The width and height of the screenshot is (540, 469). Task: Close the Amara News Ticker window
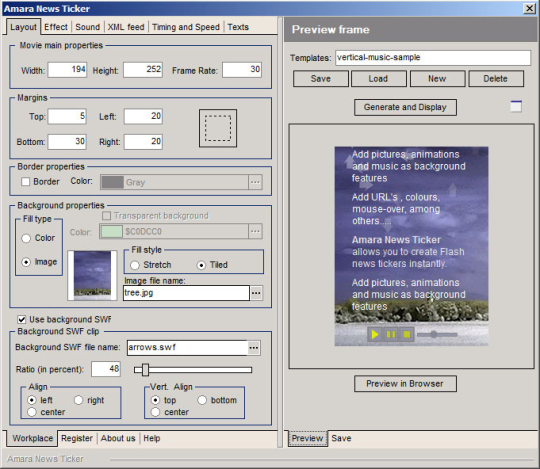tap(529, 8)
